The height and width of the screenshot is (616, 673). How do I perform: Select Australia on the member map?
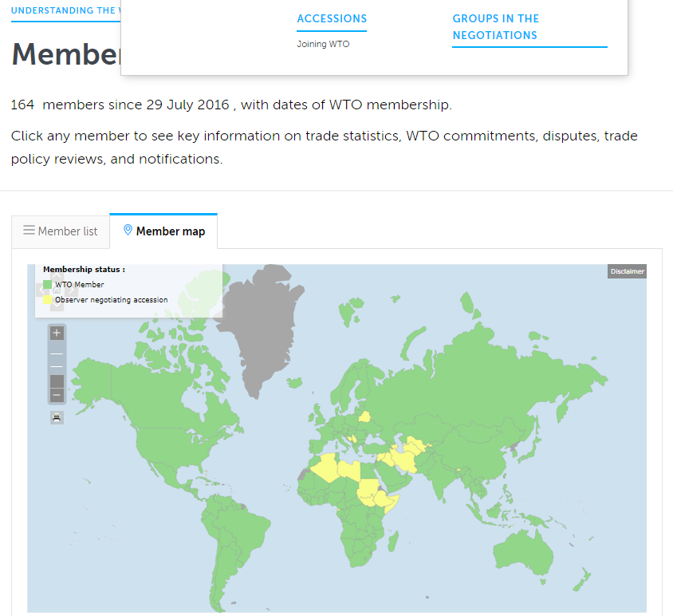point(523,553)
